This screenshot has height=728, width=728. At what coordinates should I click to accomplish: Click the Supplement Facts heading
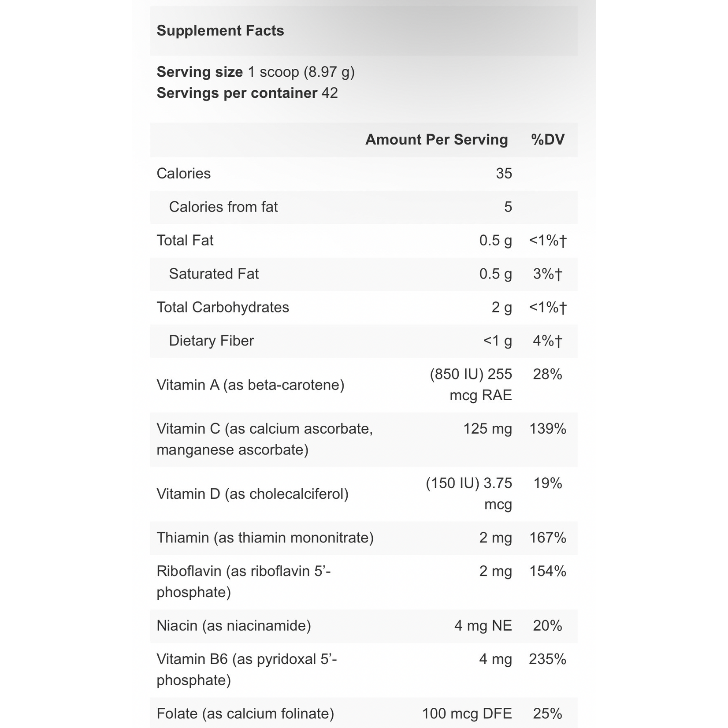pos(220,31)
